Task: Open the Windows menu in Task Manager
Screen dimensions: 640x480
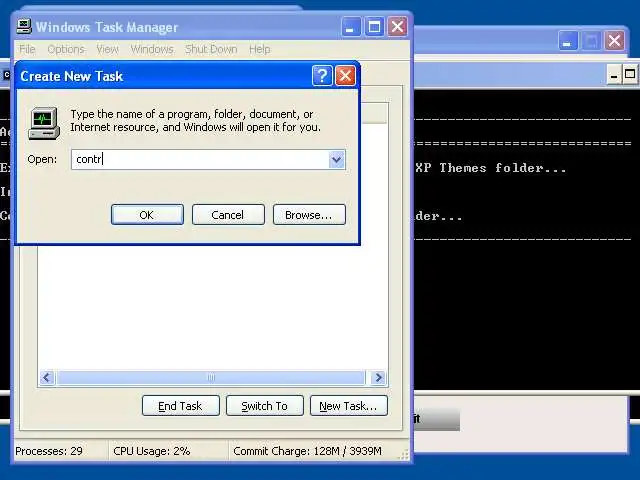Action: 152,49
